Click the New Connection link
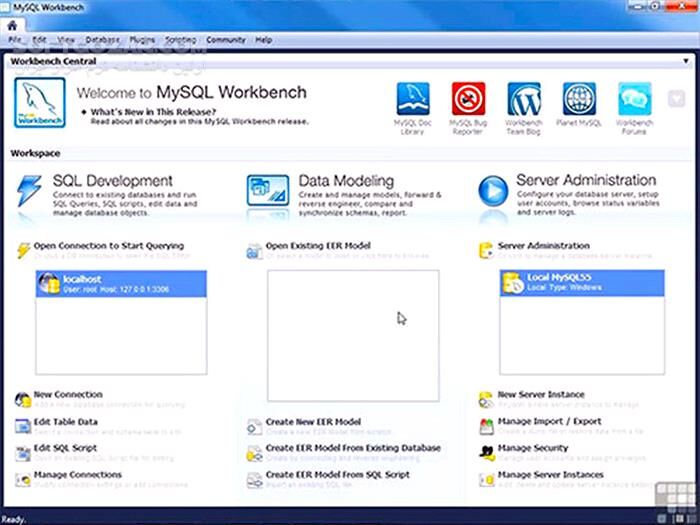The height and width of the screenshot is (525, 700). [67, 395]
